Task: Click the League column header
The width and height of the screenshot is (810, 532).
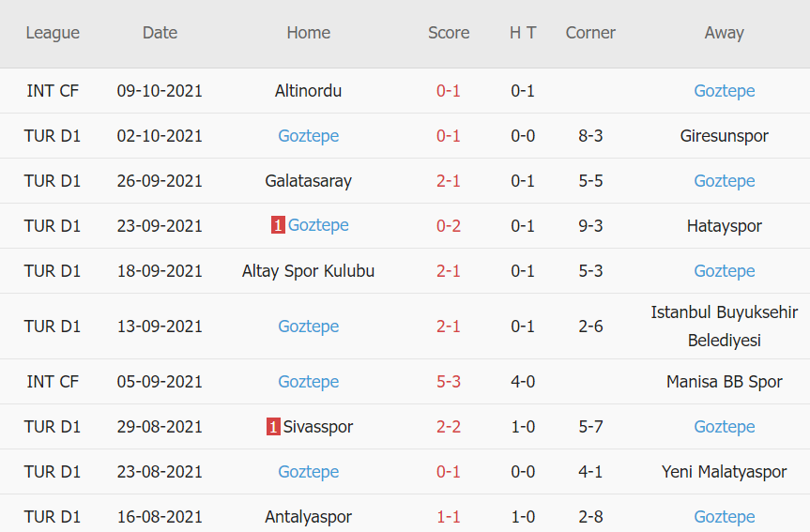Action: (53, 33)
